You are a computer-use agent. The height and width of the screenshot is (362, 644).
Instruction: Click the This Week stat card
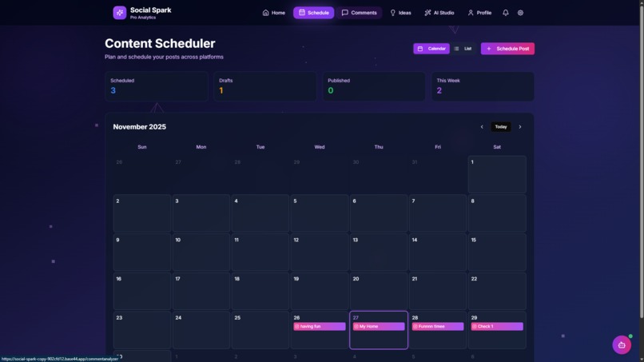[x=483, y=86]
